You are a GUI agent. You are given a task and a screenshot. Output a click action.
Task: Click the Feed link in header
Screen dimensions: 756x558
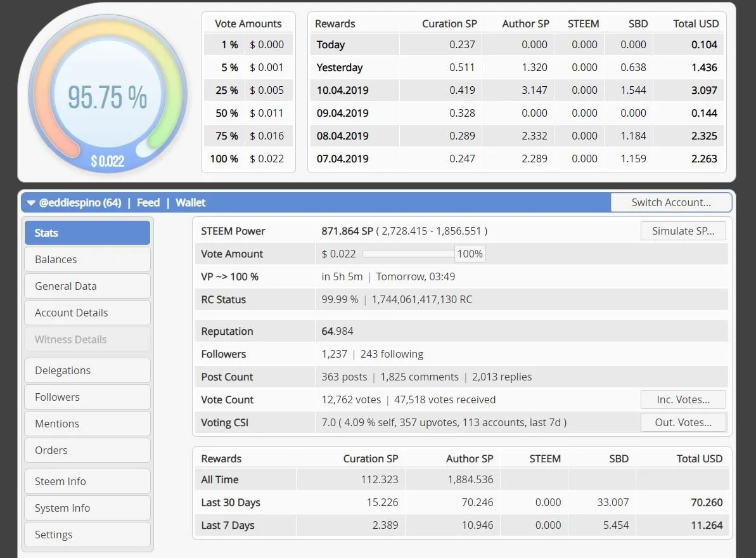(x=148, y=203)
